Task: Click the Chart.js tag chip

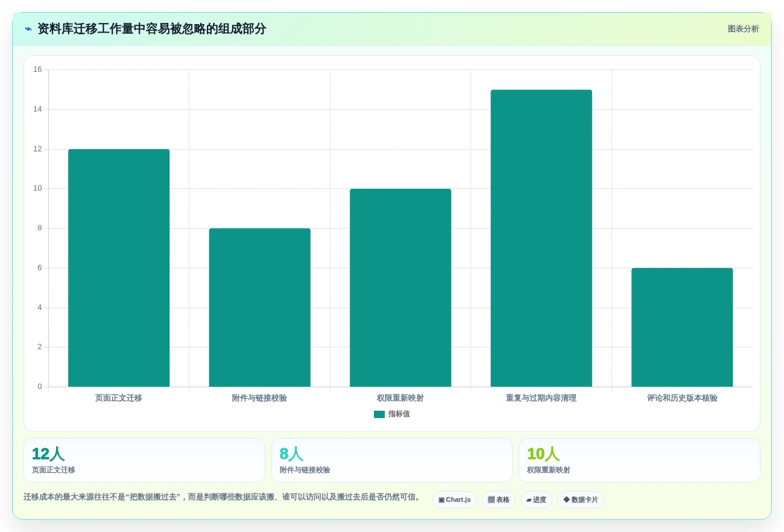Action: point(455,500)
